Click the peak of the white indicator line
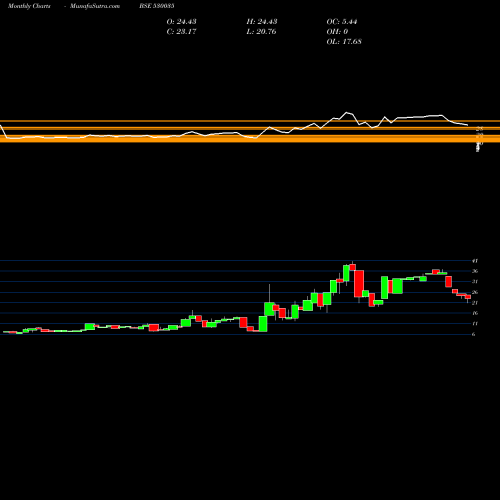 point(347,112)
